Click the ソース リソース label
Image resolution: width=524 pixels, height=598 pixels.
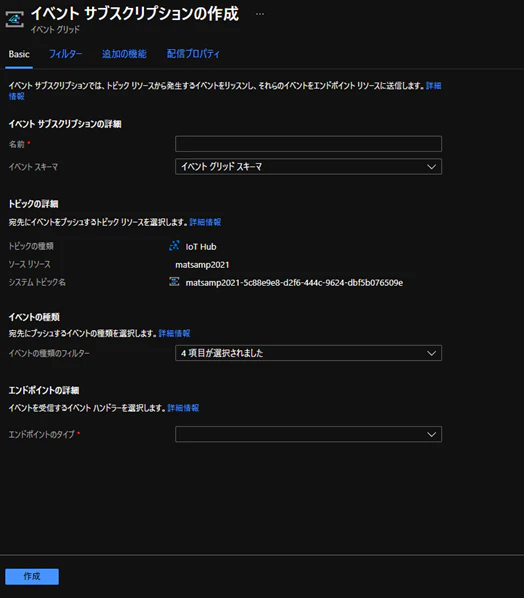[30, 264]
